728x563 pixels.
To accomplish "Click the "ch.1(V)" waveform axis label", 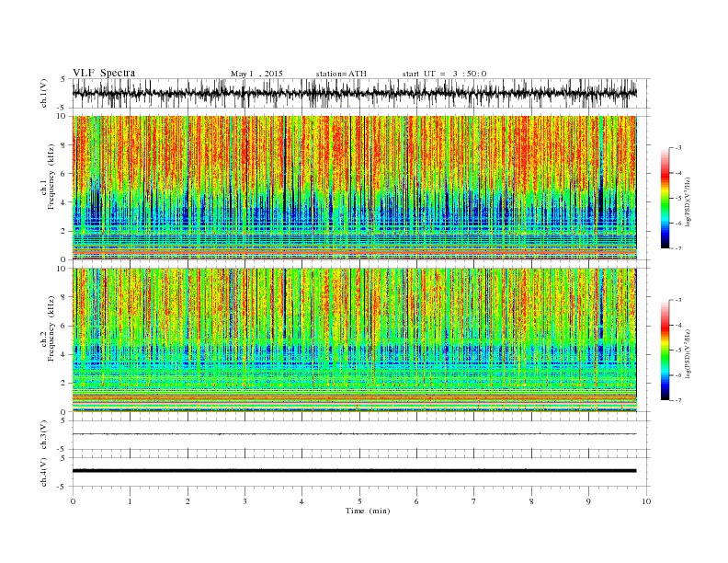I will pos(44,94).
